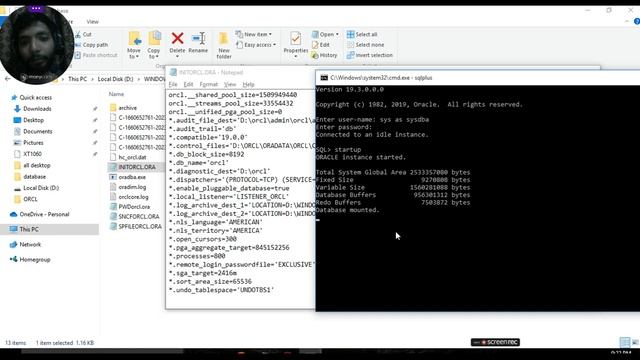Open XT1060 in the navigation pane
The height and width of the screenshot is (360, 640).
(28, 154)
